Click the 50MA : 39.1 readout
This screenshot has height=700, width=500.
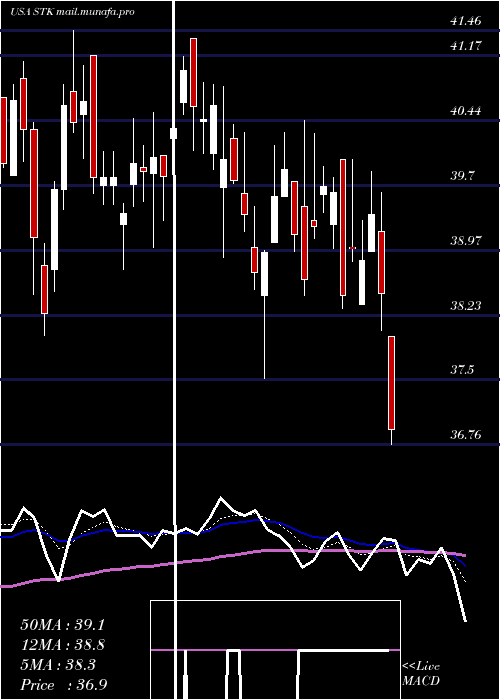point(62,625)
